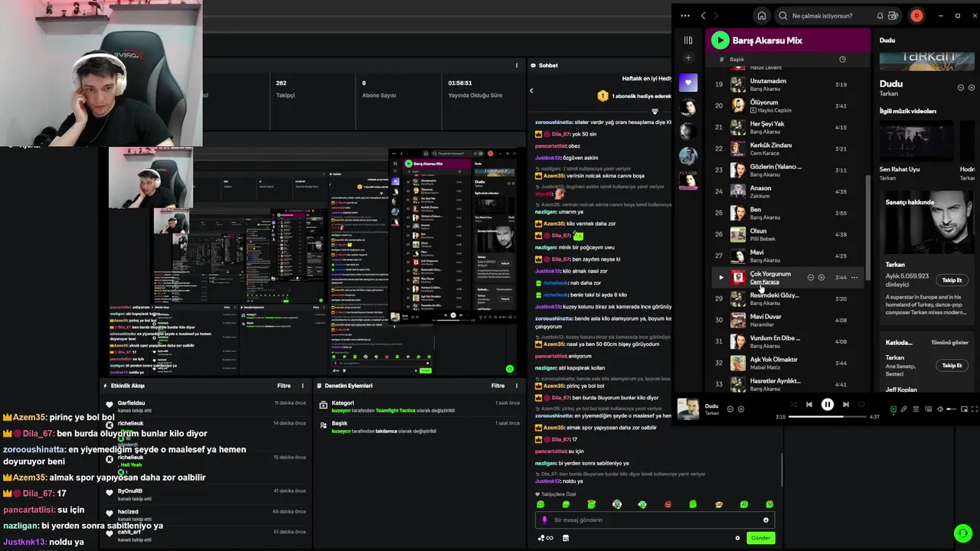Play the Çok Yorgunum track row
Viewport: 980px width, 551px height.
pyautogui.click(x=720, y=277)
